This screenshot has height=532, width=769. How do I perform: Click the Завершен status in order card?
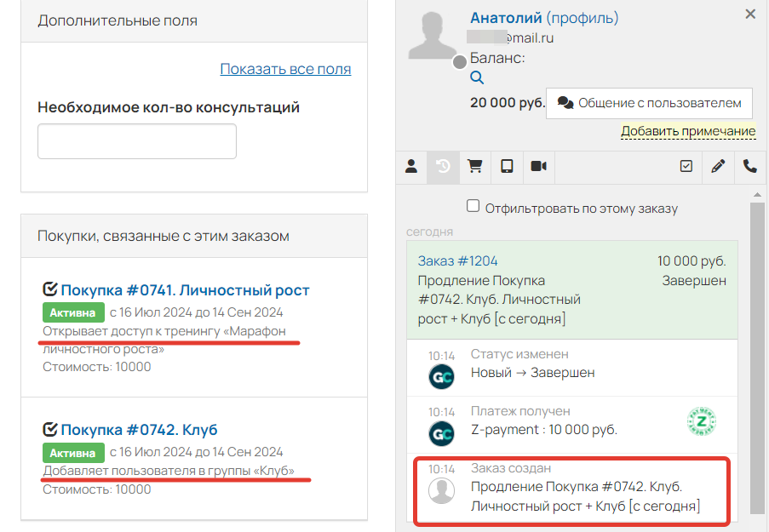click(x=694, y=280)
